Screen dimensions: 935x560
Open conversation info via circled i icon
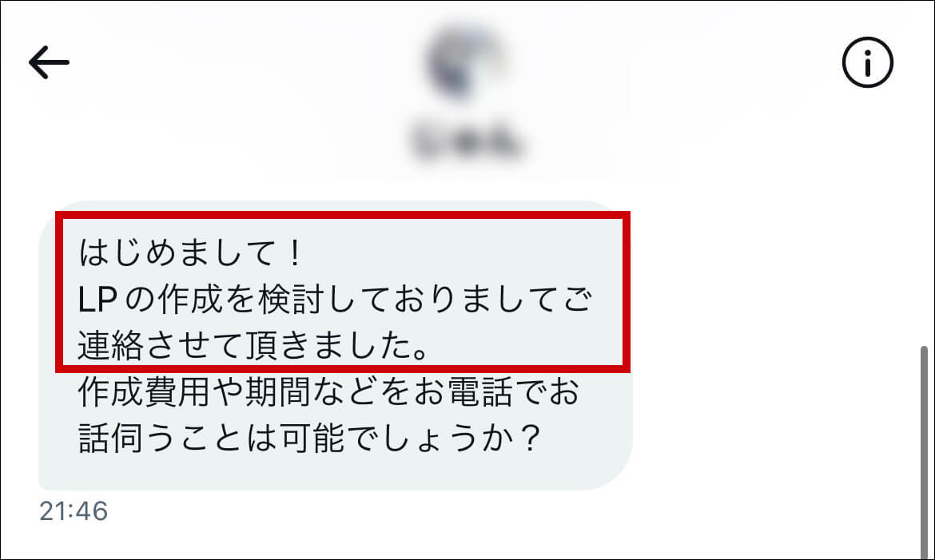(867, 62)
